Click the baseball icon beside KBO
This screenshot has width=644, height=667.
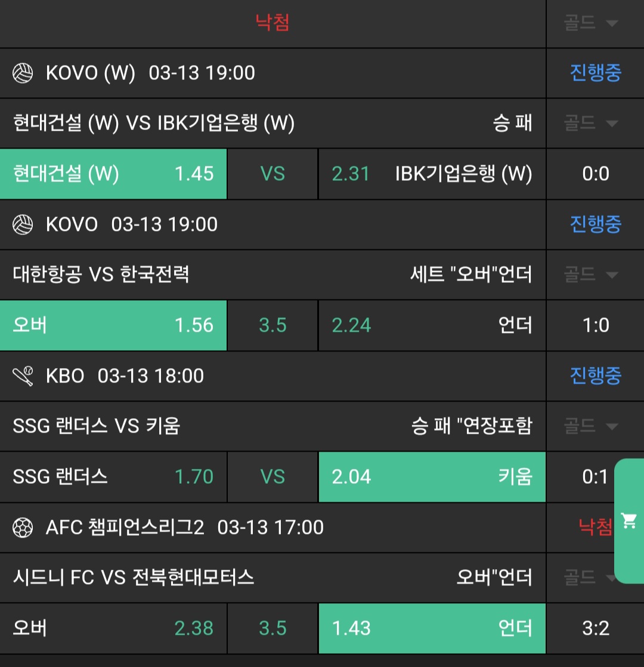(x=23, y=376)
